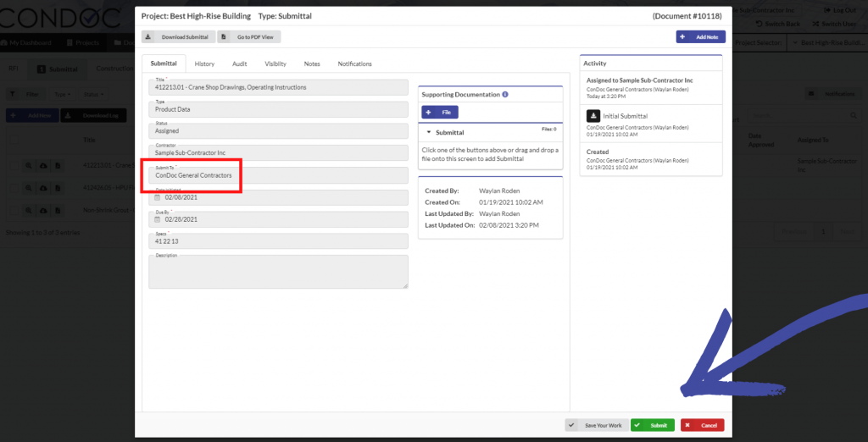Click document icon in the Non-Shrink Grout row
The image size is (868, 442).
(x=58, y=210)
